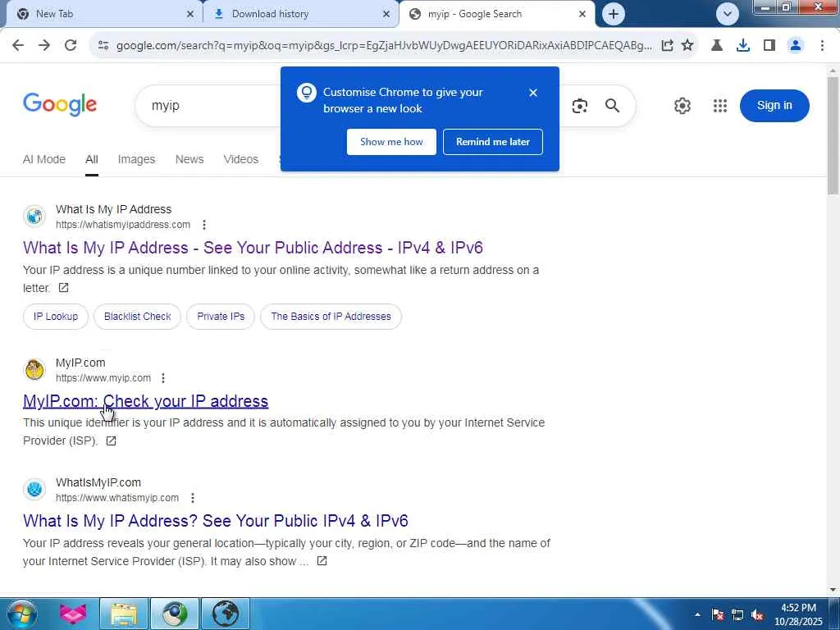The width and height of the screenshot is (840, 630).
Task: Search by image camera icon
Action: coord(580,106)
